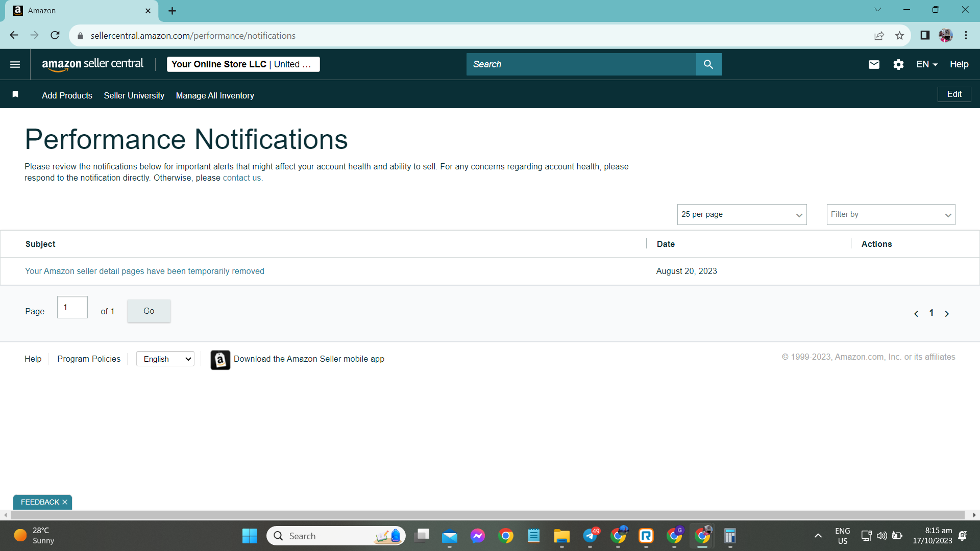Click the August 20, 2023 date cell
This screenshot has height=551, width=980.
click(687, 271)
